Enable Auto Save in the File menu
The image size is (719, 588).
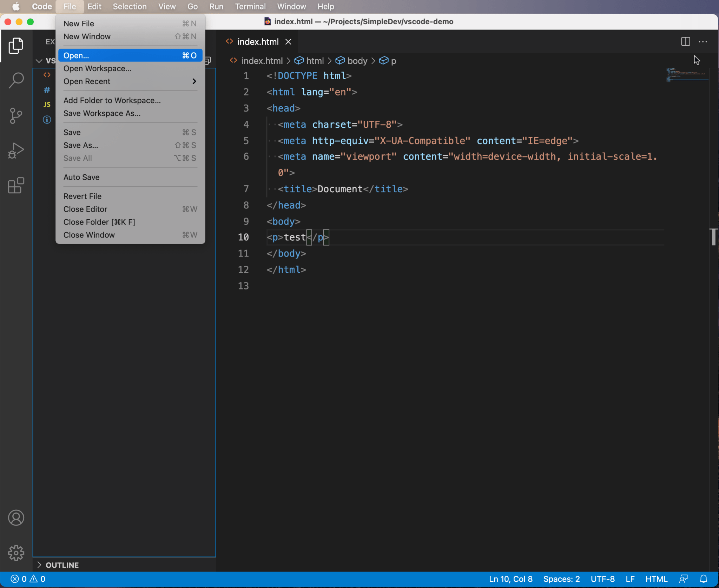click(81, 177)
